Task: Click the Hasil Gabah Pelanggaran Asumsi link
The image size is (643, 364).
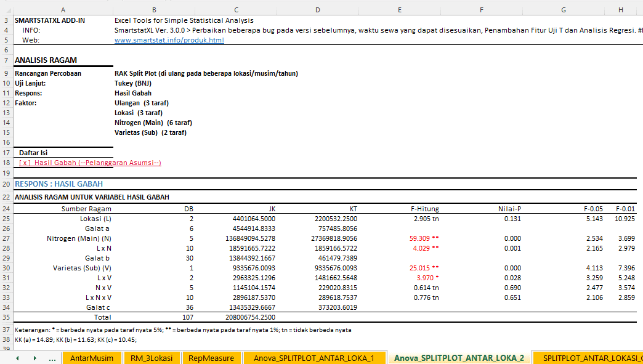Action: (x=89, y=162)
